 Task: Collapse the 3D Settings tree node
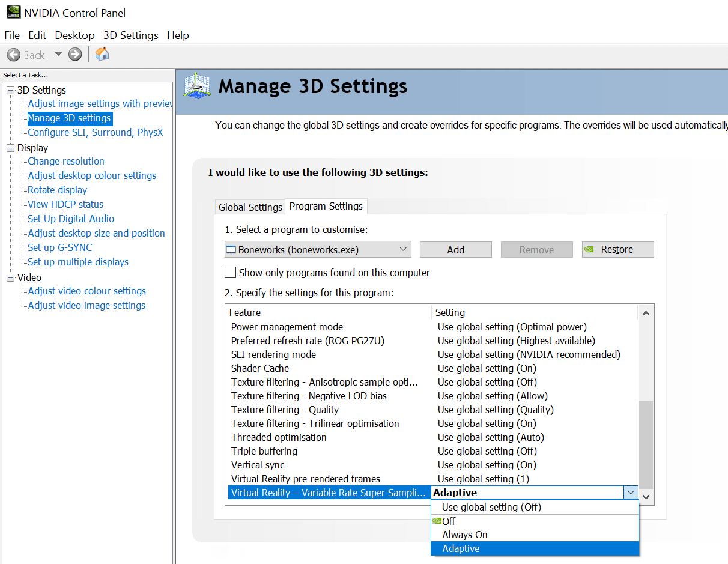pyautogui.click(x=10, y=90)
